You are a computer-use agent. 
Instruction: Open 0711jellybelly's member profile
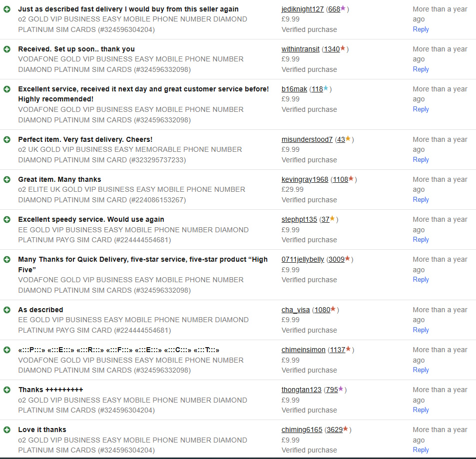[x=303, y=259]
